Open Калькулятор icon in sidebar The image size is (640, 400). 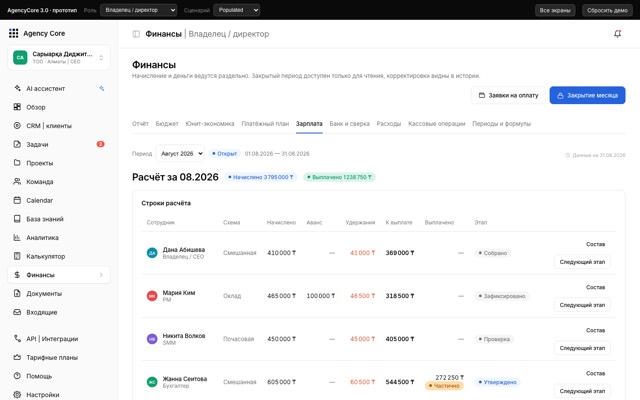(x=17, y=256)
